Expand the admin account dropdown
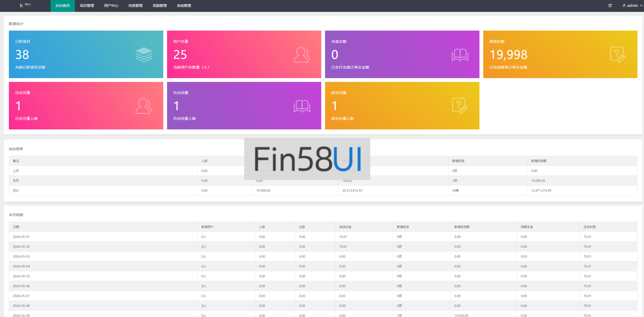This screenshot has height=317, width=644. [x=641, y=6]
